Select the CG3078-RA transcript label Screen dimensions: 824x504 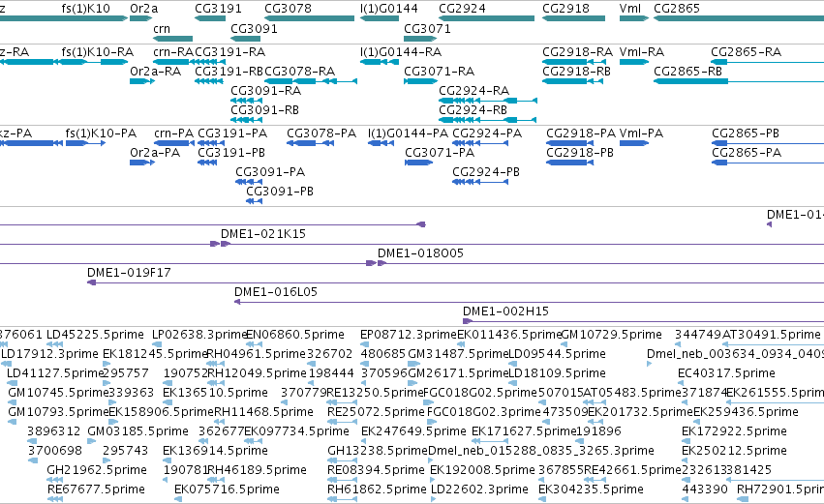click(299, 72)
